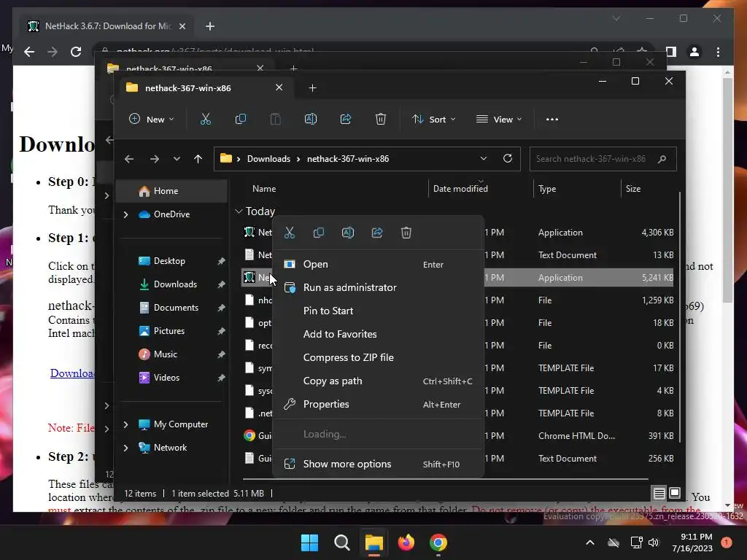Click volume icon in system tray

coord(654,542)
